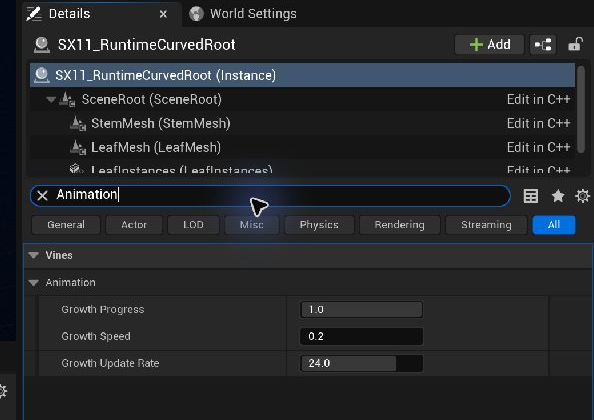Collapse the Vines section
The image size is (594, 420).
pyautogui.click(x=33, y=255)
